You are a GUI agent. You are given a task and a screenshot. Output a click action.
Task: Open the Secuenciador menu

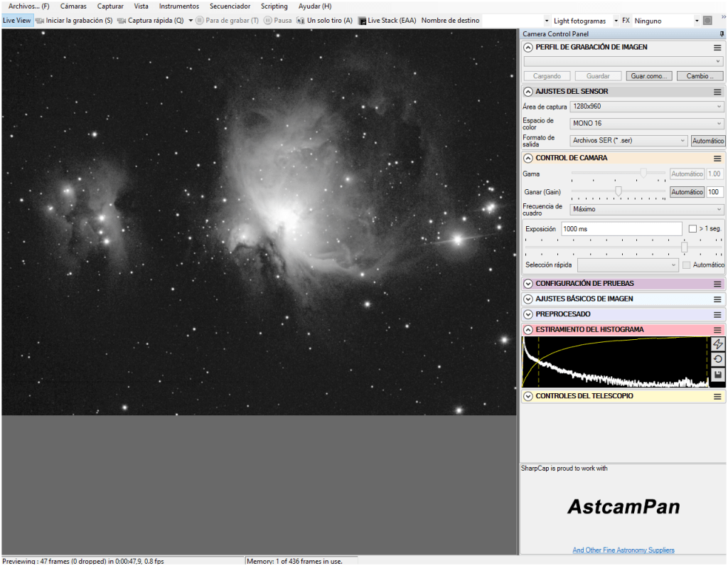[x=230, y=6]
